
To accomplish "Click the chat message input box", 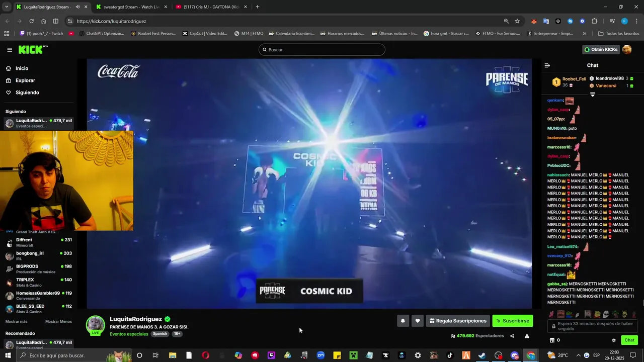I will coord(593,326).
